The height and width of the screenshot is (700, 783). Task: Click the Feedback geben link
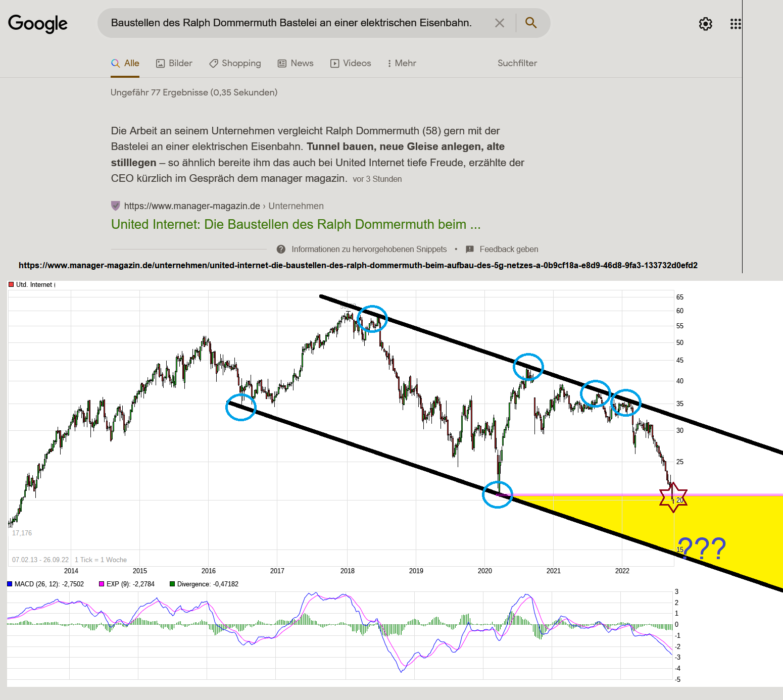pyautogui.click(x=509, y=249)
